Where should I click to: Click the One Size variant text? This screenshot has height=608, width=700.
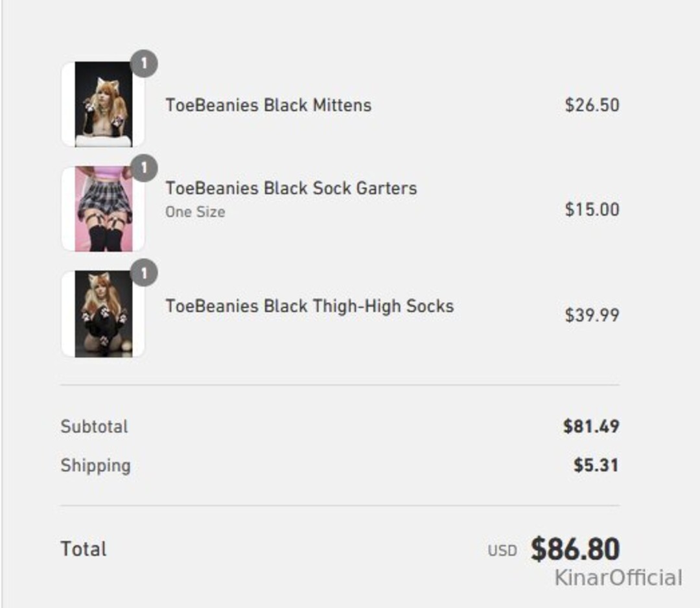tap(195, 212)
